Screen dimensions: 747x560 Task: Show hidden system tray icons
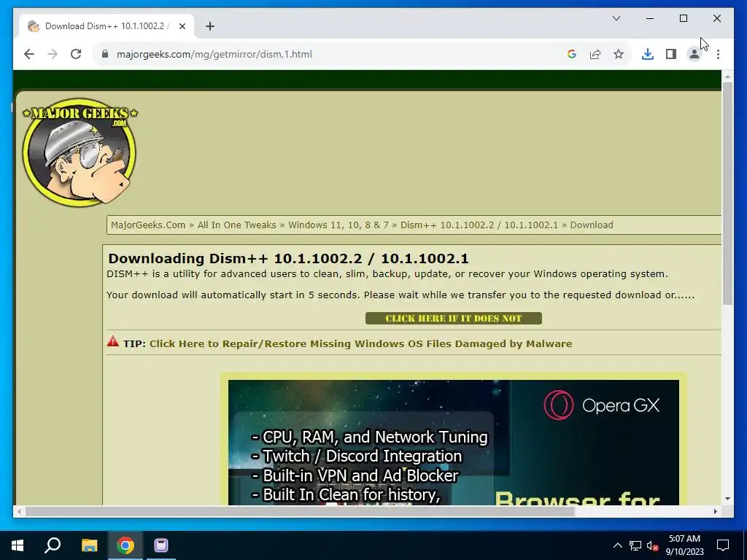[617, 545]
